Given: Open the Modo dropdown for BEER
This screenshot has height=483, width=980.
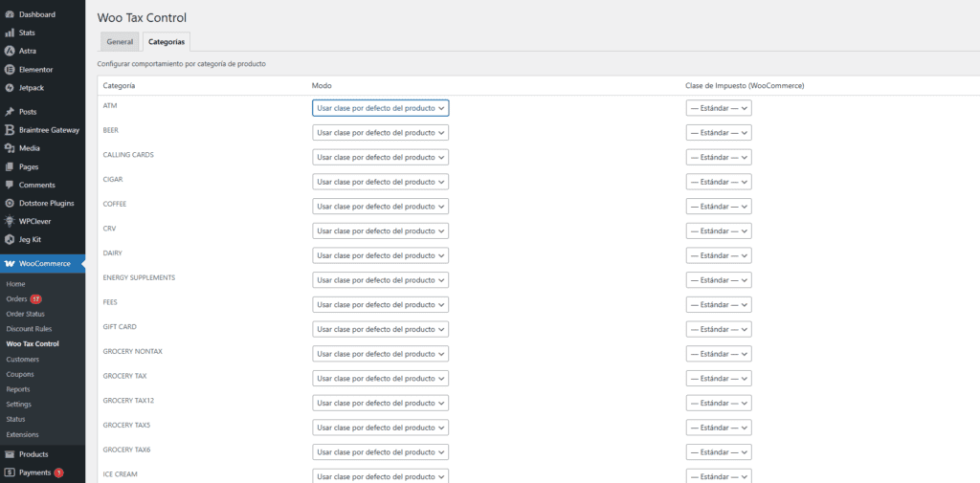Looking at the screenshot, I should (x=381, y=132).
